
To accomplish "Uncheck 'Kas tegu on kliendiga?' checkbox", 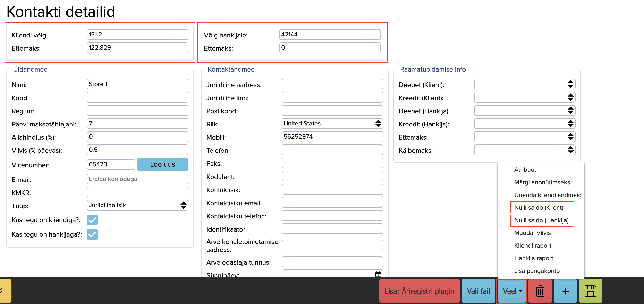I will pos(92,220).
